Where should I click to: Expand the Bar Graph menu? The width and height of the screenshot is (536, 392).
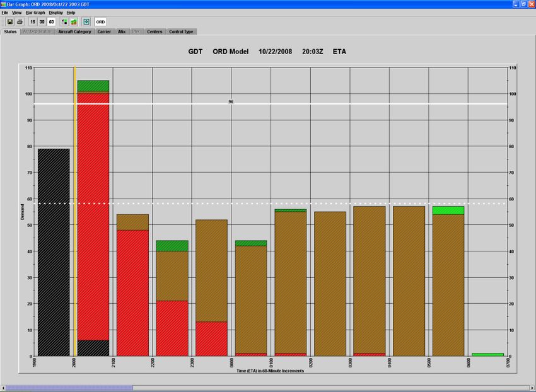click(x=35, y=13)
